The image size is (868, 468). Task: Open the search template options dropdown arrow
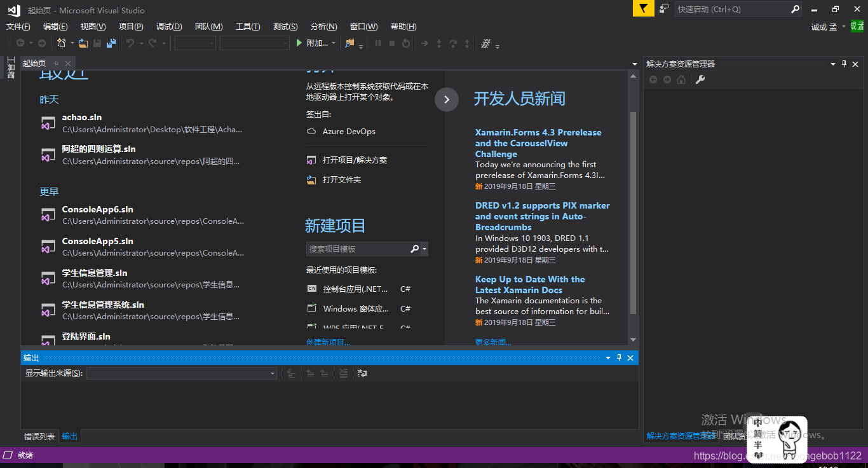tap(424, 249)
